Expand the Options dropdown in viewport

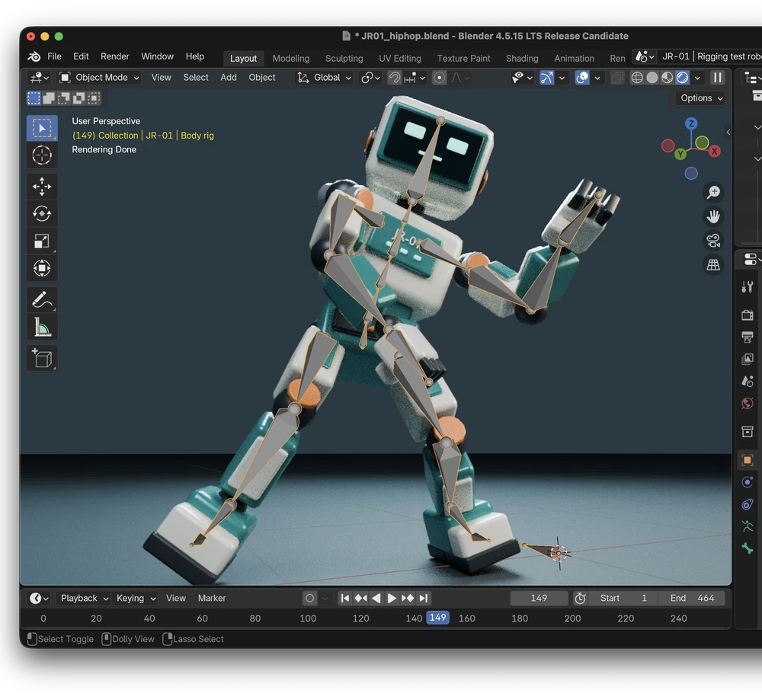tap(700, 98)
